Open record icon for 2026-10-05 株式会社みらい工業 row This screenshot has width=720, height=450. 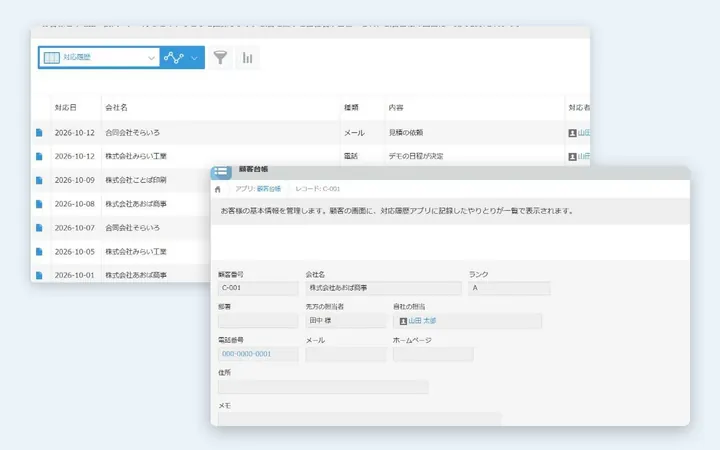coord(39,252)
